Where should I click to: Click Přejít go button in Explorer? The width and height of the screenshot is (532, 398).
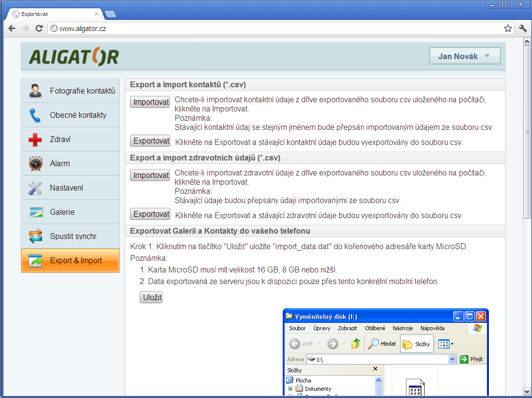(x=471, y=359)
